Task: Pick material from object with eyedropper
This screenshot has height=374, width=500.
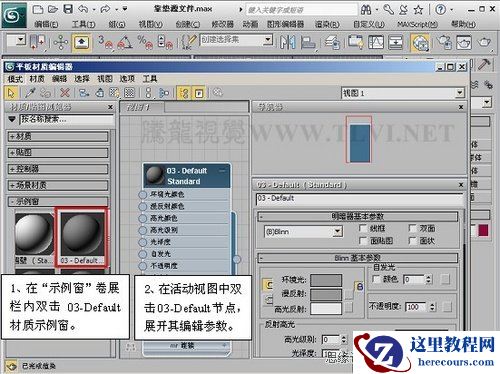Action: pos(30,93)
